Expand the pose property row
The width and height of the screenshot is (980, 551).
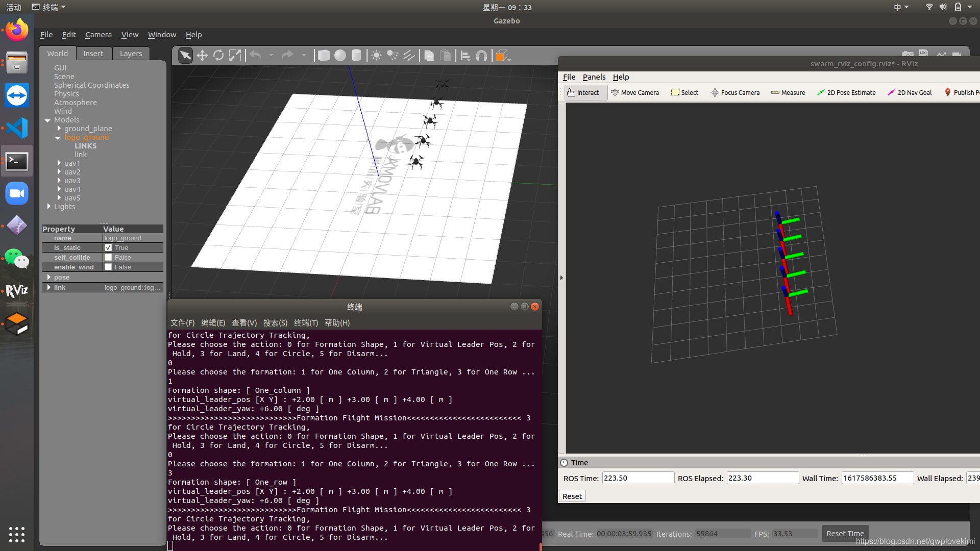pyautogui.click(x=49, y=278)
